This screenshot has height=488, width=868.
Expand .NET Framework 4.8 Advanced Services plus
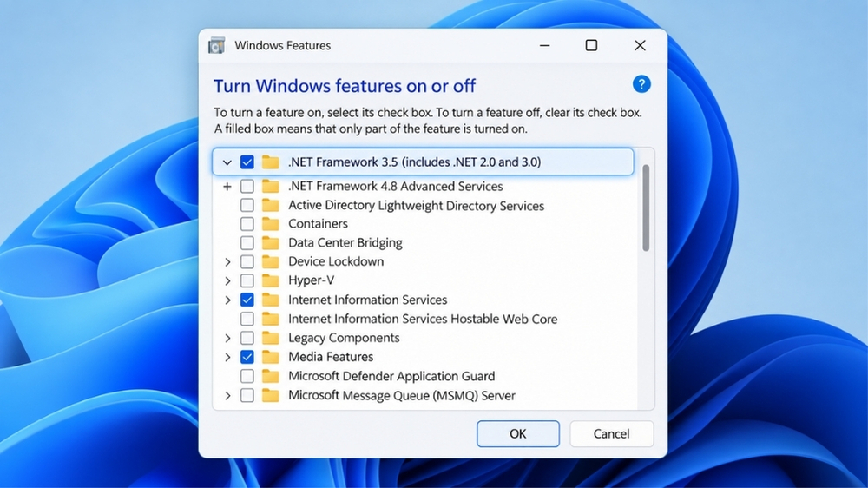(227, 186)
